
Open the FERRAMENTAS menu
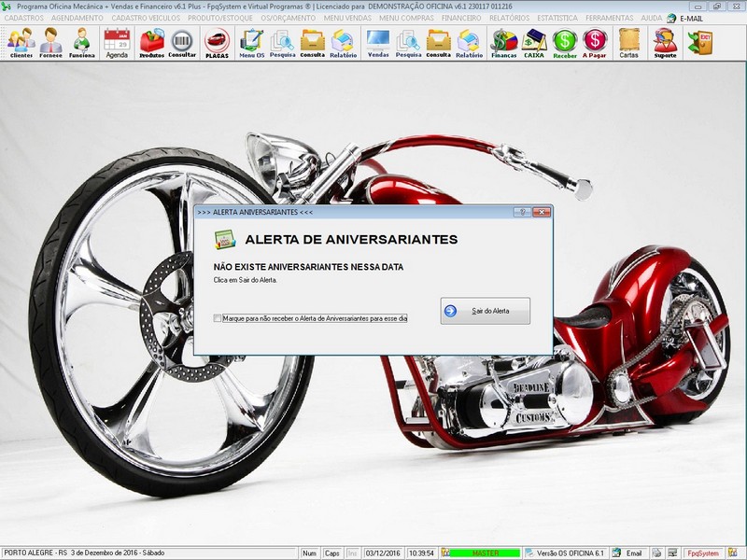point(610,18)
